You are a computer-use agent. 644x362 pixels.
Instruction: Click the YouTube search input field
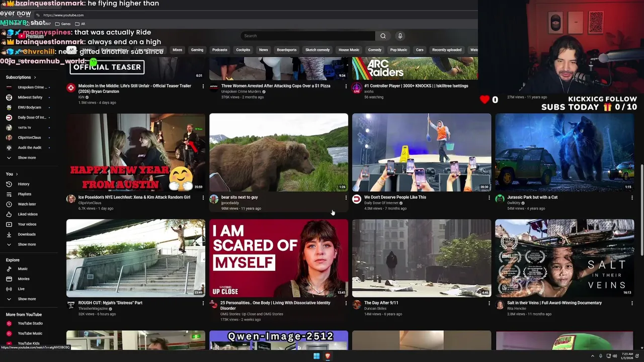tap(308, 36)
